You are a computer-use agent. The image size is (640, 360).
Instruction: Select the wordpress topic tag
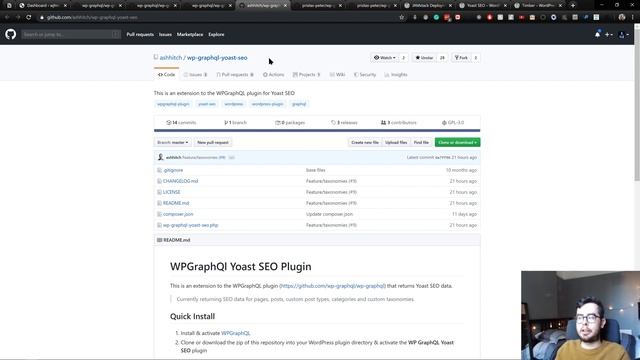(234, 104)
